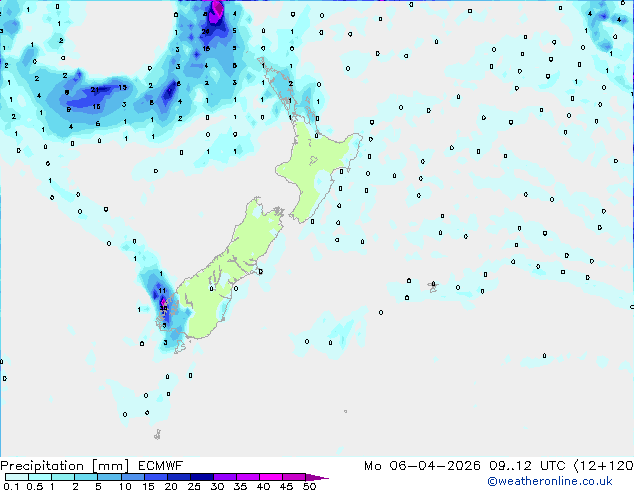
Task: Click the 'Precipitation [mm]' title text
Action: coord(65,466)
